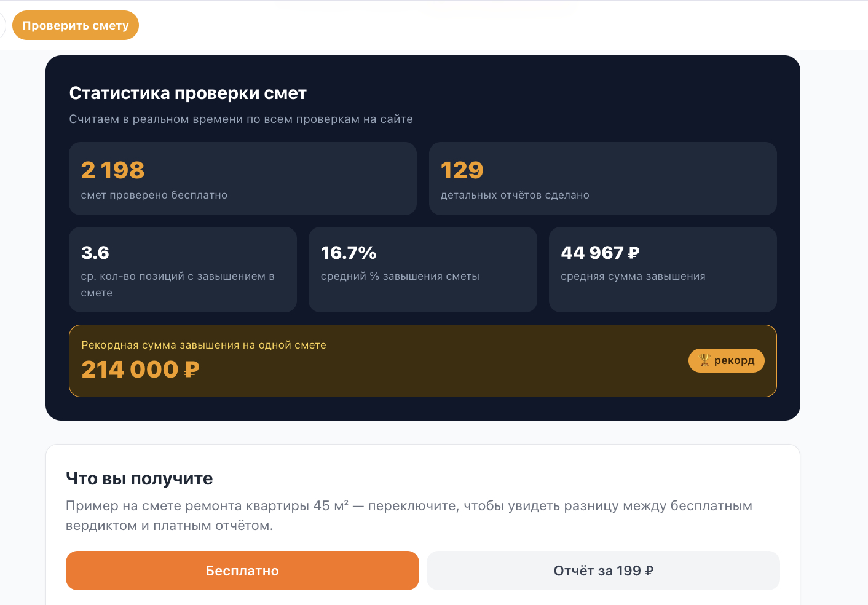The image size is (868, 605).
Task: Click the смет проверено бесплатно label
Action: tap(154, 195)
